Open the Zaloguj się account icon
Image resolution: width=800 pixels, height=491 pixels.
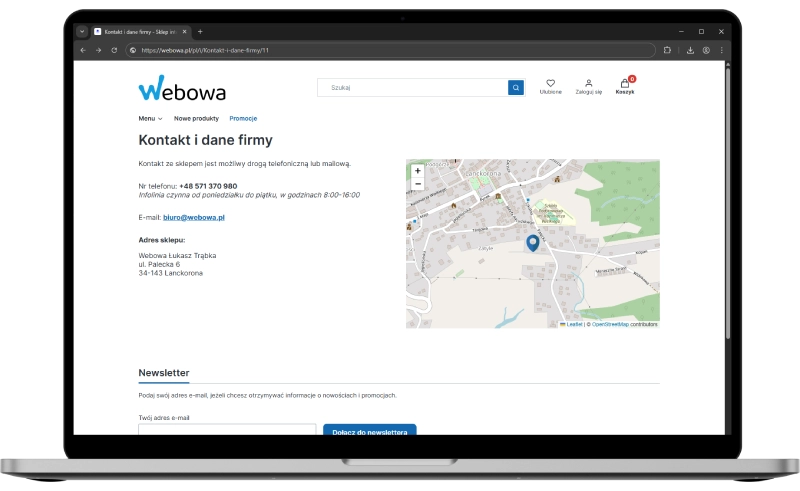tap(588, 84)
